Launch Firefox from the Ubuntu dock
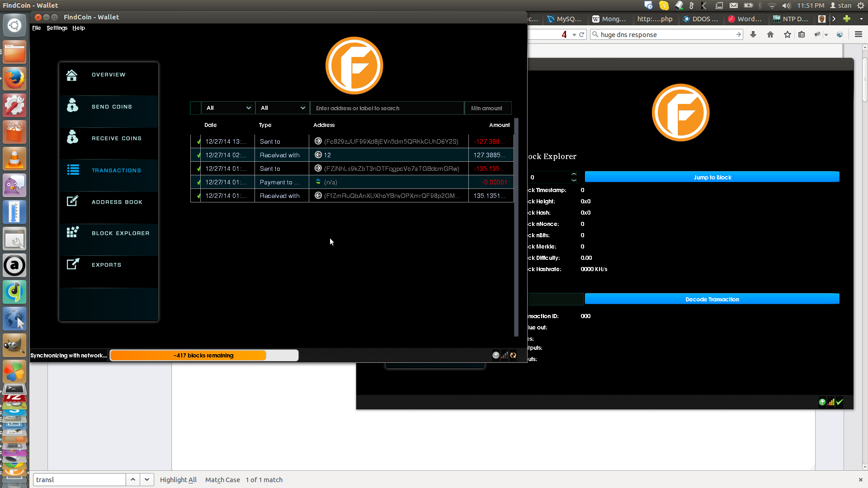The image size is (868, 488). point(14,79)
